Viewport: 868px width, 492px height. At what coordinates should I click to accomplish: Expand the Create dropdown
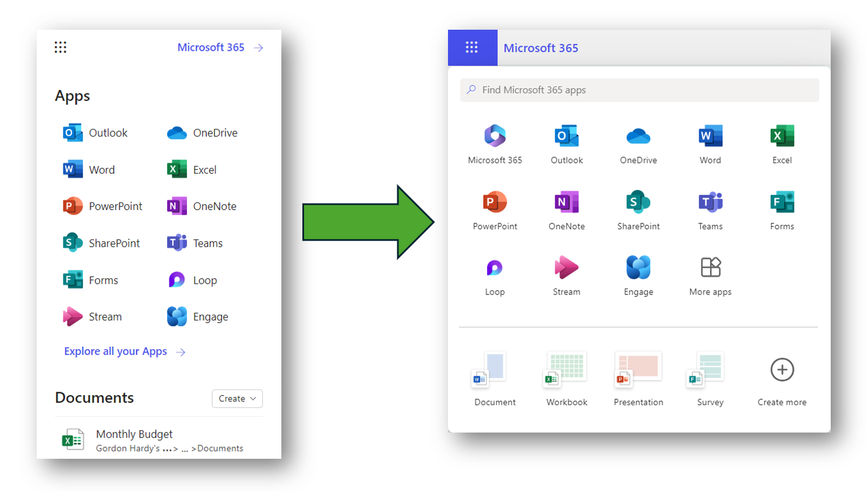point(237,398)
